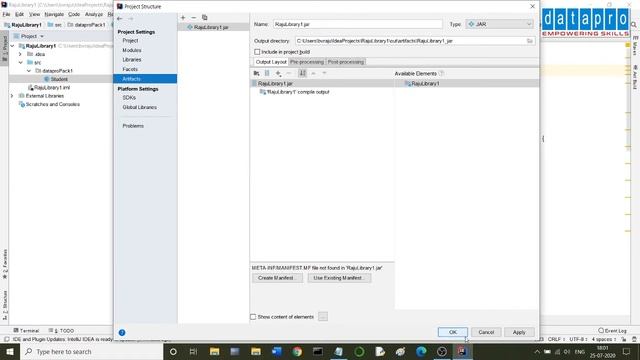The height and width of the screenshot is (360, 640).
Task: Add a new artifact with the plus icon
Action: click(x=183, y=18)
